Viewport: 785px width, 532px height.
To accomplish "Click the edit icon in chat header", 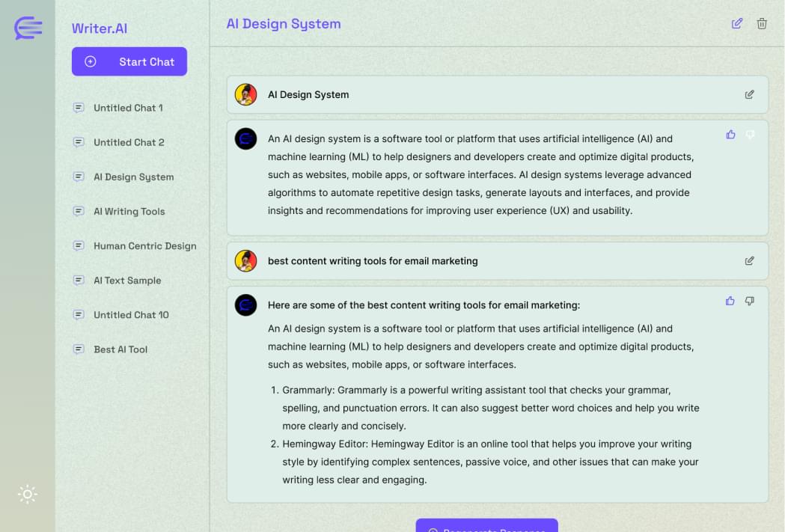I will (737, 23).
